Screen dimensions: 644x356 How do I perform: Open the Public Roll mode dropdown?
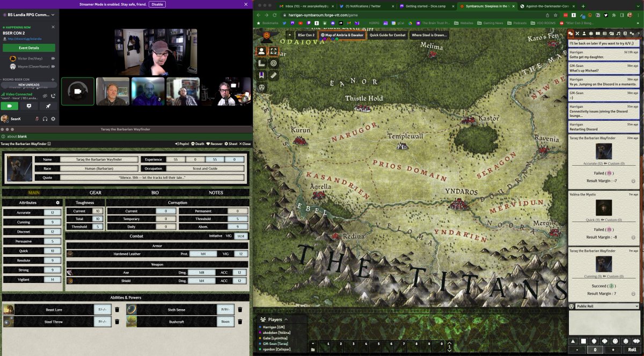pyautogui.click(x=608, y=306)
